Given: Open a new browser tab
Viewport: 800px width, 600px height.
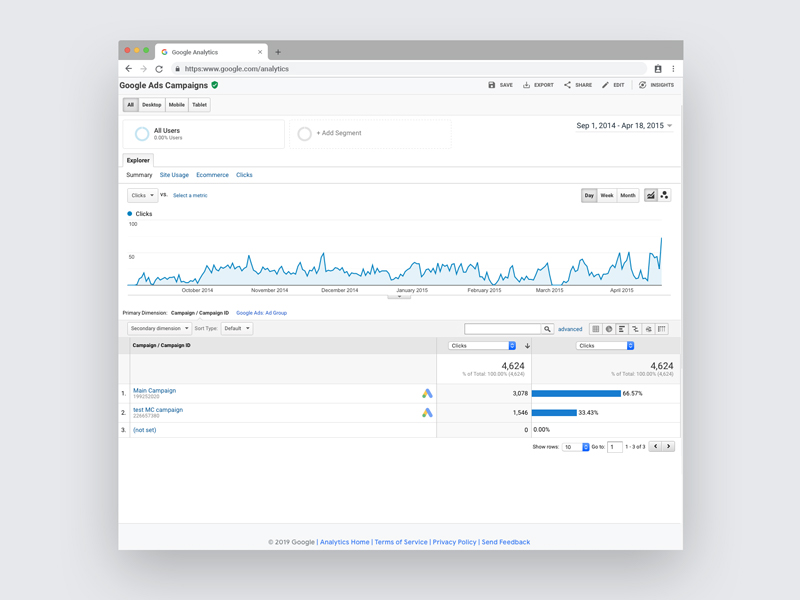Looking at the screenshot, I should (x=278, y=52).
